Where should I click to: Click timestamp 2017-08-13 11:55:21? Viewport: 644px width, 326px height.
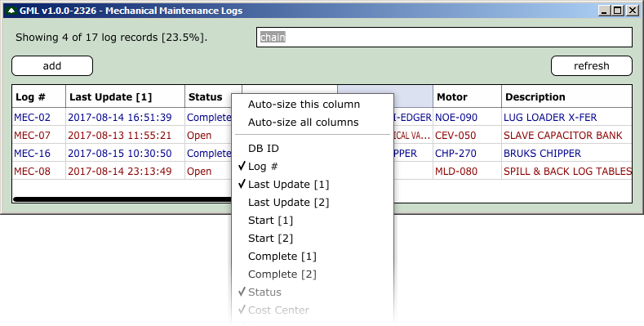pyautogui.click(x=119, y=136)
